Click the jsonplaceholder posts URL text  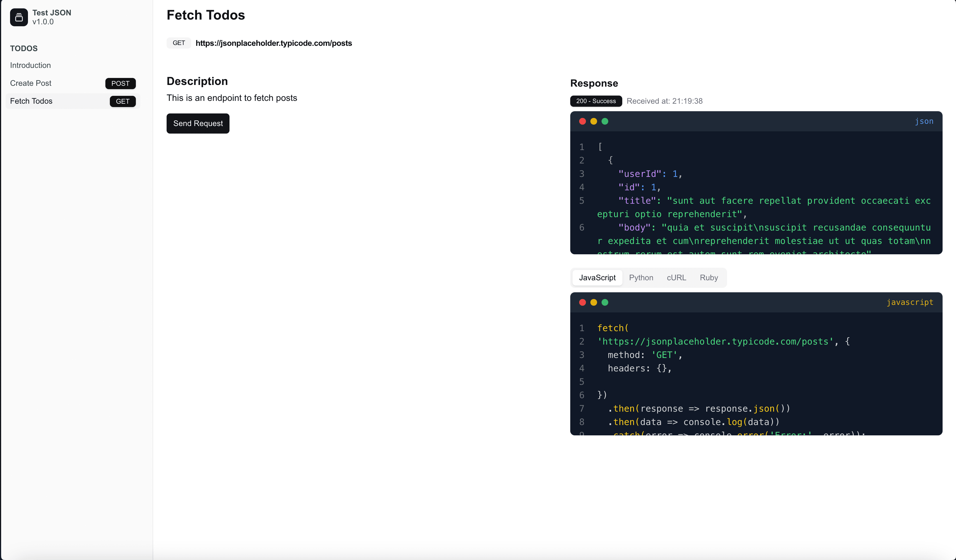click(273, 43)
